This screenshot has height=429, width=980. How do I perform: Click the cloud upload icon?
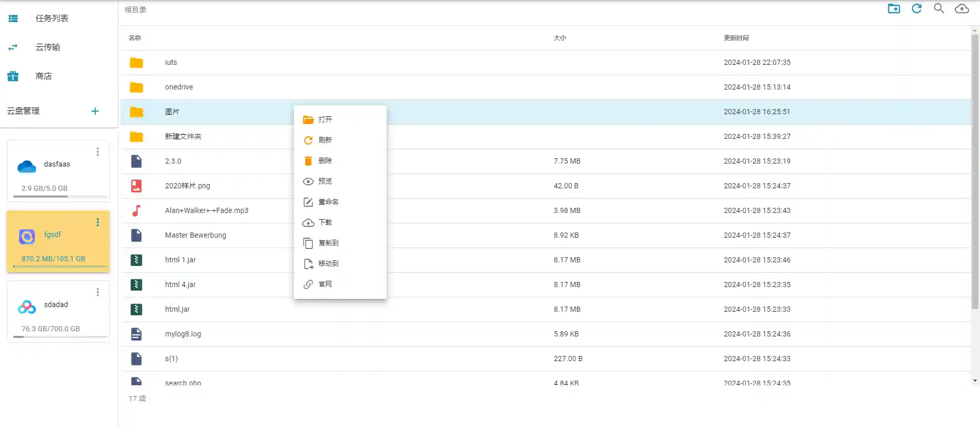961,9
